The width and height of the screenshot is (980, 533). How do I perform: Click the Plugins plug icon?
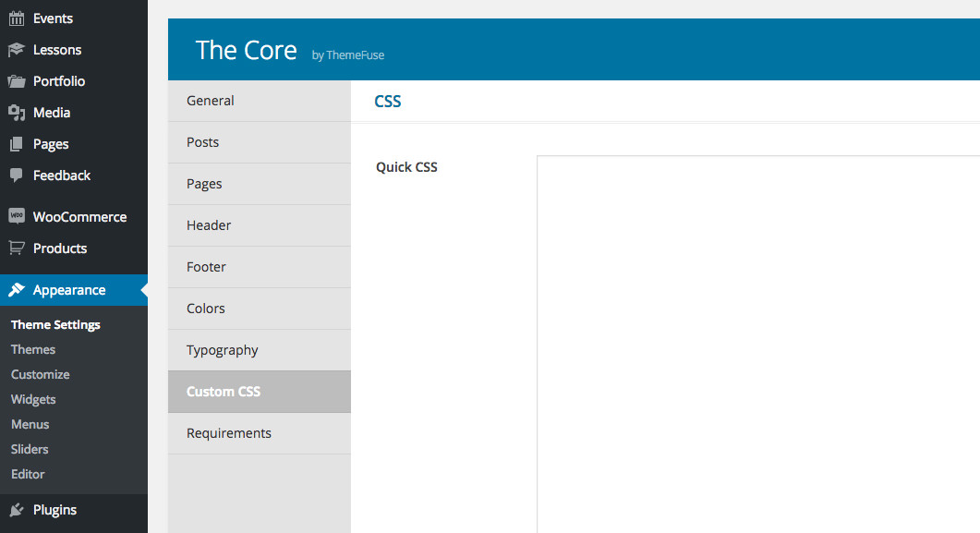click(17, 510)
